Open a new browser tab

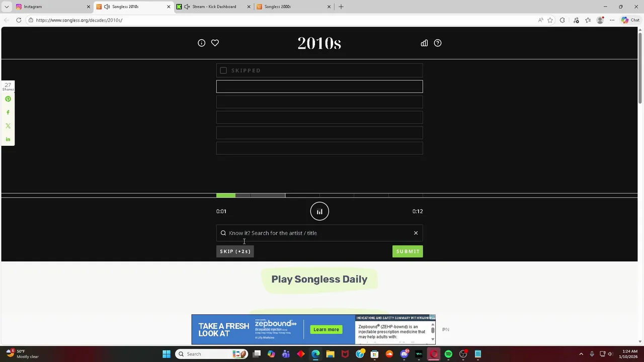pos(341,7)
